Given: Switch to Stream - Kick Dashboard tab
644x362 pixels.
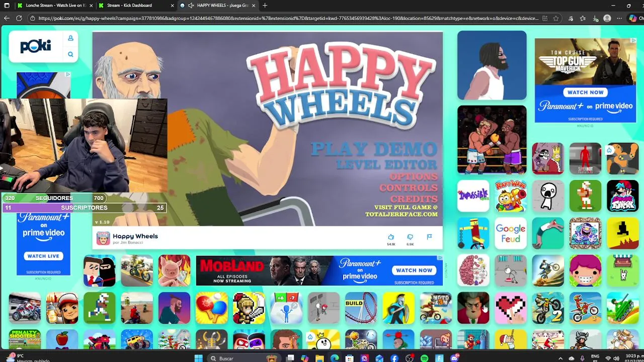Looking at the screenshot, I should point(136,6).
